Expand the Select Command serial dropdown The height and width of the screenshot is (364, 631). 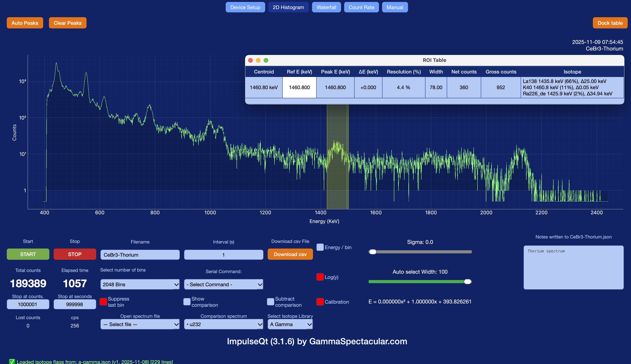tap(223, 285)
